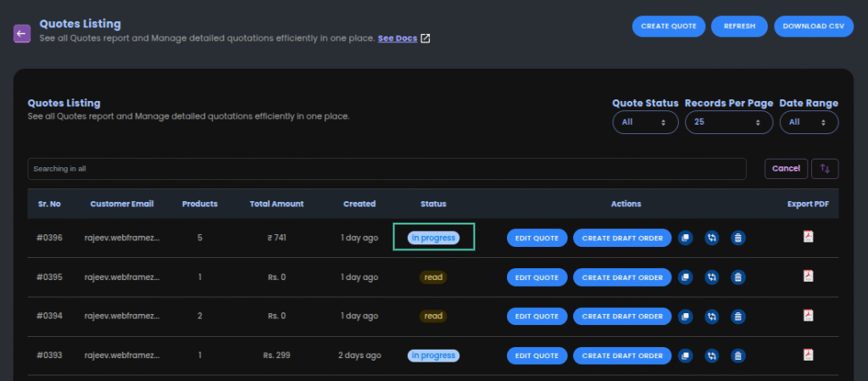Image resolution: width=868 pixels, height=381 pixels.
Task: Open the Date Range dropdown
Action: [808, 122]
